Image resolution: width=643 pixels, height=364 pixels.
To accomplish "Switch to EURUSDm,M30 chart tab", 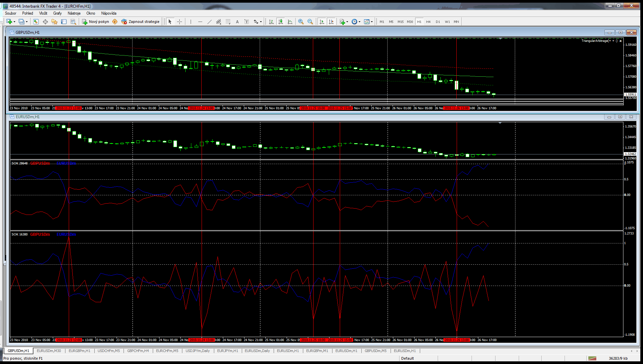I will click(x=49, y=351).
